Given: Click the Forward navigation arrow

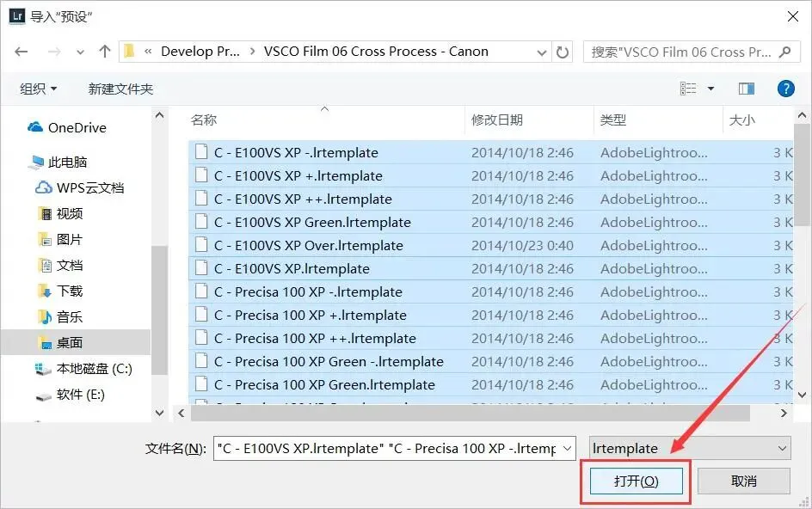Looking at the screenshot, I should (x=54, y=52).
